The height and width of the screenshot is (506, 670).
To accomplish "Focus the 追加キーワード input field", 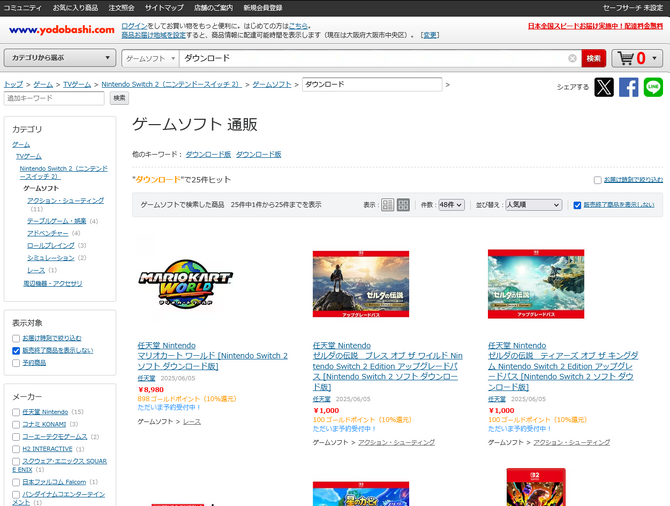I will pos(54,98).
